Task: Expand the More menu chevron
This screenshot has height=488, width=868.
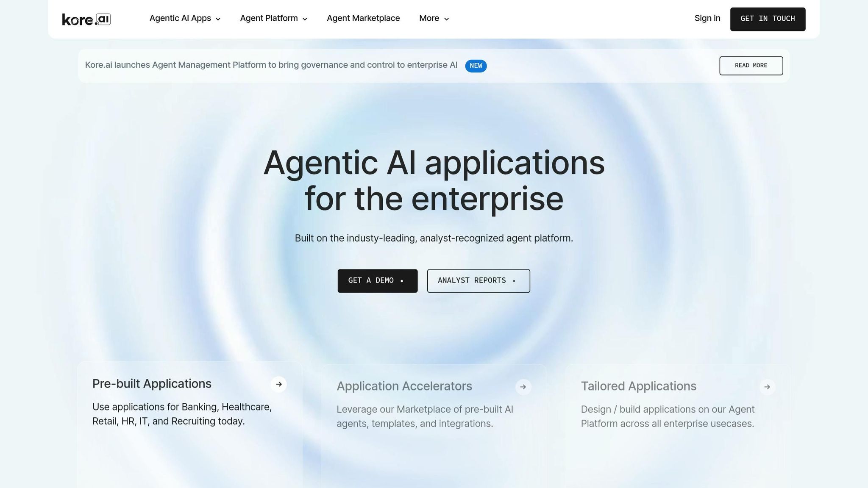Action: click(x=446, y=19)
